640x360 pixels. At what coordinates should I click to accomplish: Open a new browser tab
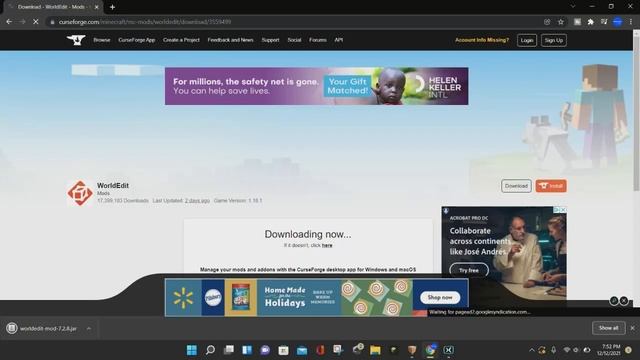(112, 7)
